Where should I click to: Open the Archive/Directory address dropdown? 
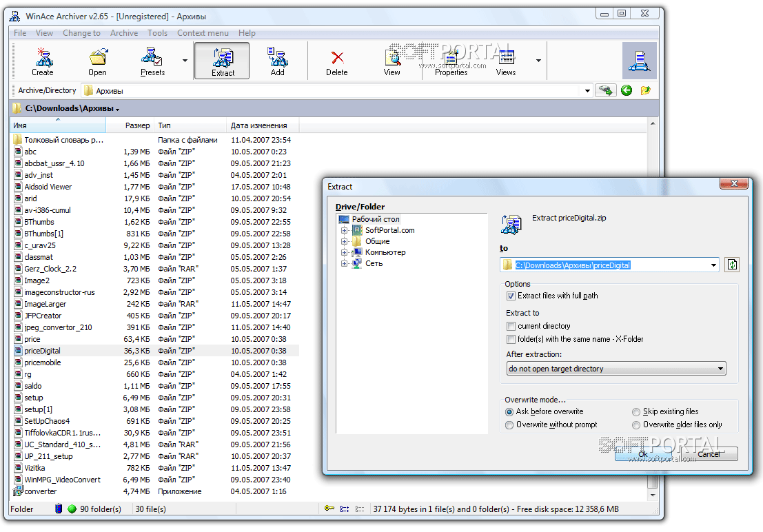[x=587, y=91]
